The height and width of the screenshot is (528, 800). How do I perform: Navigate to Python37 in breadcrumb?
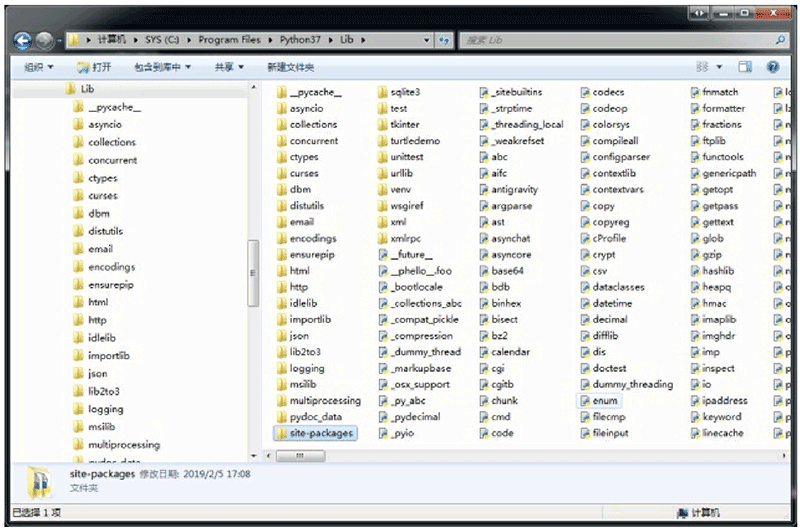[300, 40]
